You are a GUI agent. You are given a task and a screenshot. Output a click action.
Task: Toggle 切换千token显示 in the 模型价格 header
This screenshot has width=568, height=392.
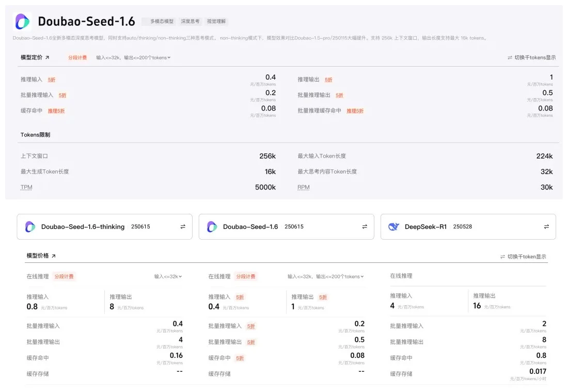click(x=523, y=256)
